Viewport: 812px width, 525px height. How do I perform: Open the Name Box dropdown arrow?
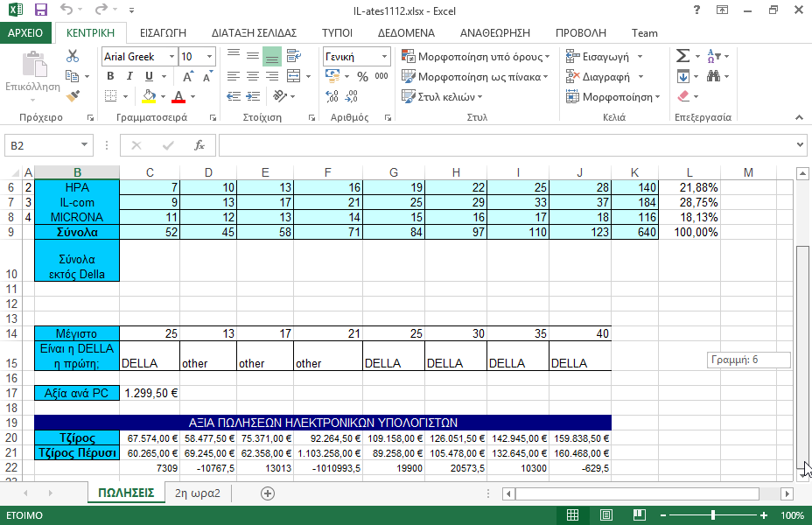(x=84, y=145)
